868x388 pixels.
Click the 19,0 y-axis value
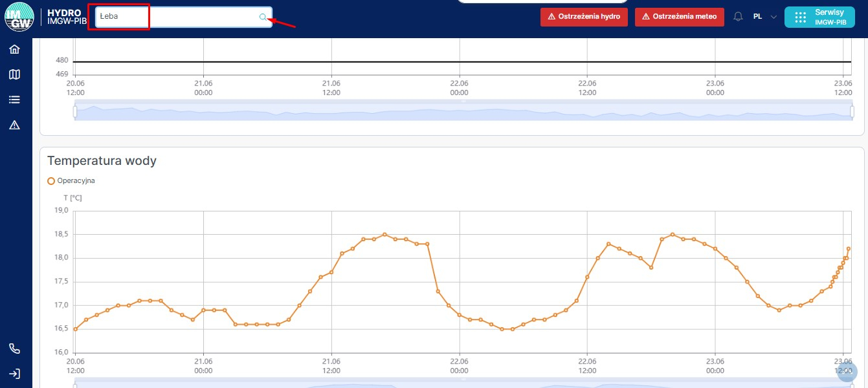(x=61, y=210)
